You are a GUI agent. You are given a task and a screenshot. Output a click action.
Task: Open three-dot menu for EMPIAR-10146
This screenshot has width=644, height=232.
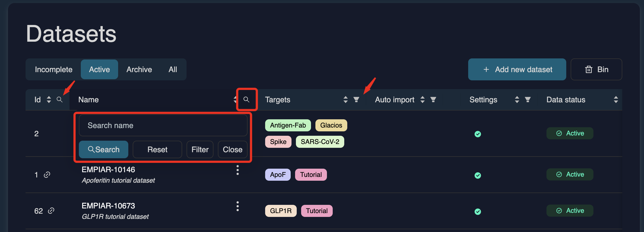(238, 170)
